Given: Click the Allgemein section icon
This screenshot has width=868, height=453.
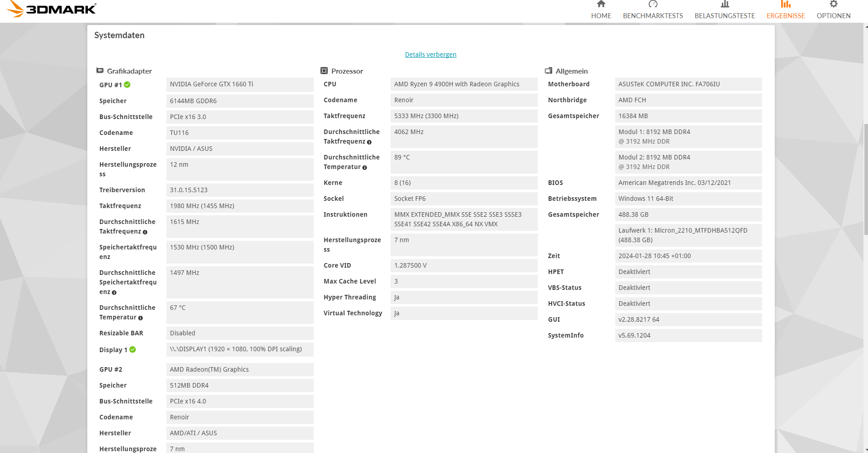Looking at the screenshot, I should [x=548, y=70].
